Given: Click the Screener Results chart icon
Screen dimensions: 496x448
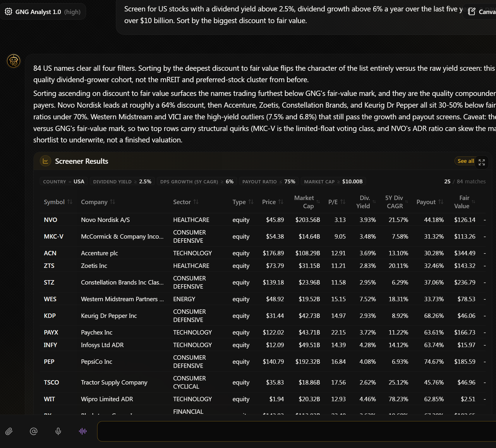Looking at the screenshot, I should [45, 161].
